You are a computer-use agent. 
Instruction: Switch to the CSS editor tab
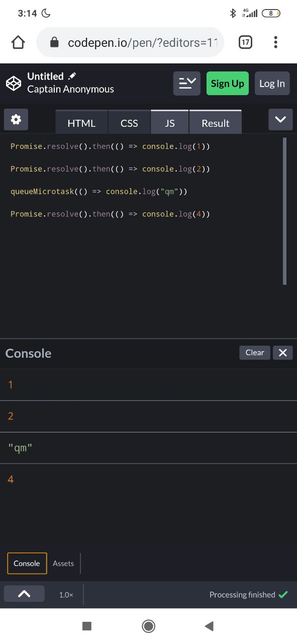[x=129, y=122]
